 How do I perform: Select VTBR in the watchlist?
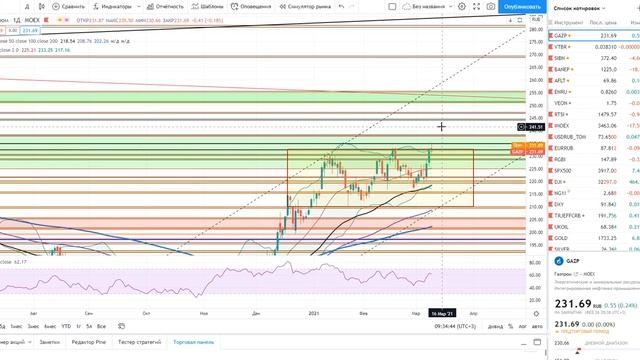point(594,47)
